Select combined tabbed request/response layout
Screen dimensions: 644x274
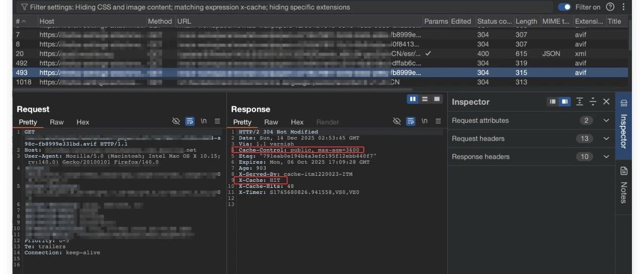437,99
